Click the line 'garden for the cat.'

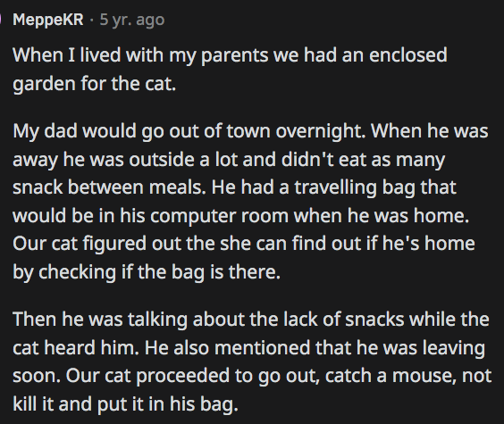[95, 83]
